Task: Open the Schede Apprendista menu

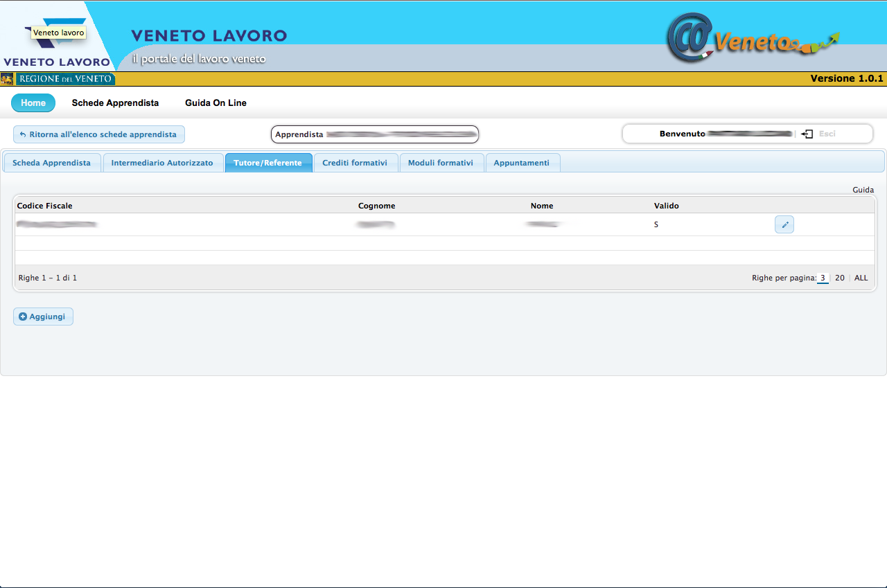Action: [x=115, y=103]
